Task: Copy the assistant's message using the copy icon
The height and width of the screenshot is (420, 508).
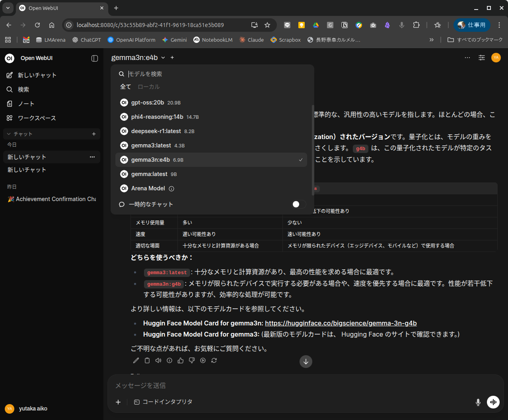Action: coord(147,360)
